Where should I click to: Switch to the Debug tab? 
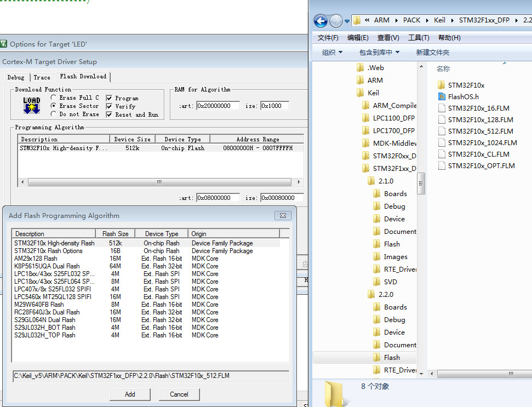point(16,77)
